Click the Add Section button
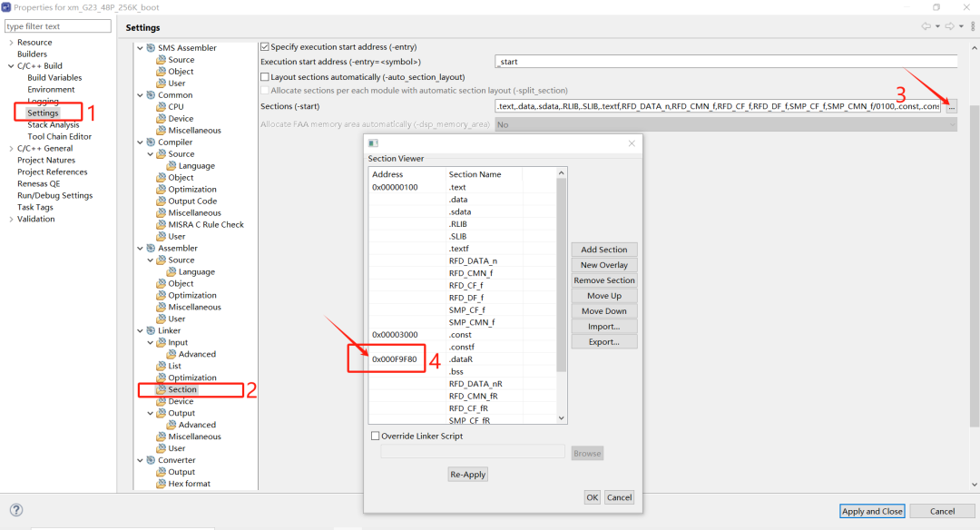980x530 pixels. pyautogui.click(x=603, y=250)
